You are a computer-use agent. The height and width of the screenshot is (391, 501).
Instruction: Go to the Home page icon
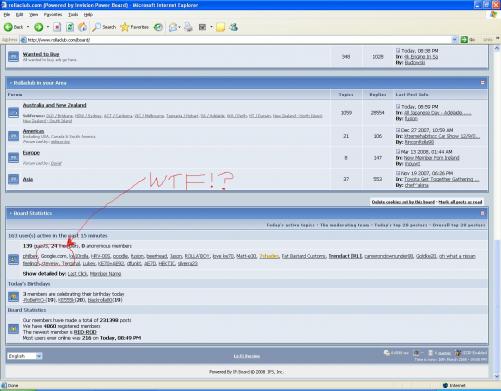pos(82,27)
